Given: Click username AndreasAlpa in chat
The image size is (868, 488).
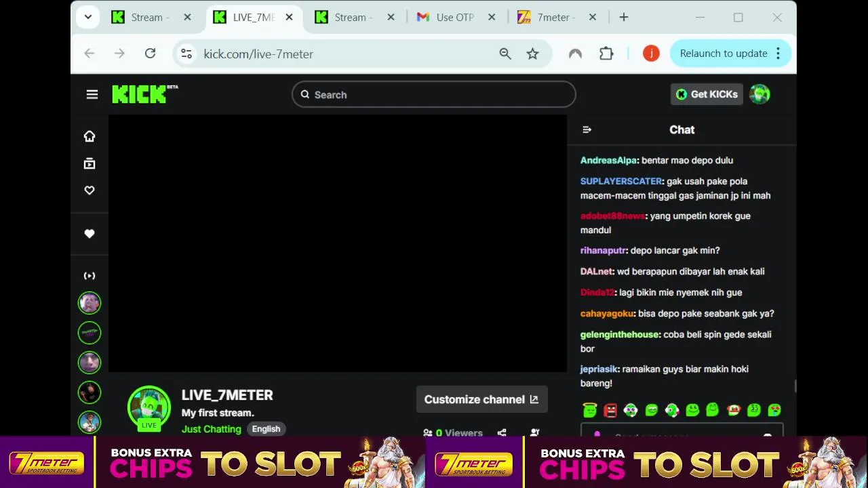Looking at the screenshot, I should (608, 161).
